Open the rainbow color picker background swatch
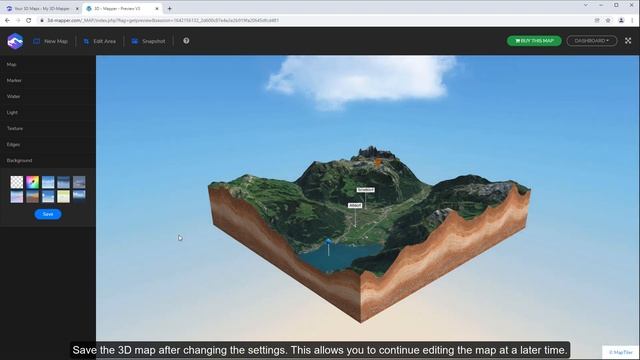This screenshot has width=640, height=360. tap(32, 182)
